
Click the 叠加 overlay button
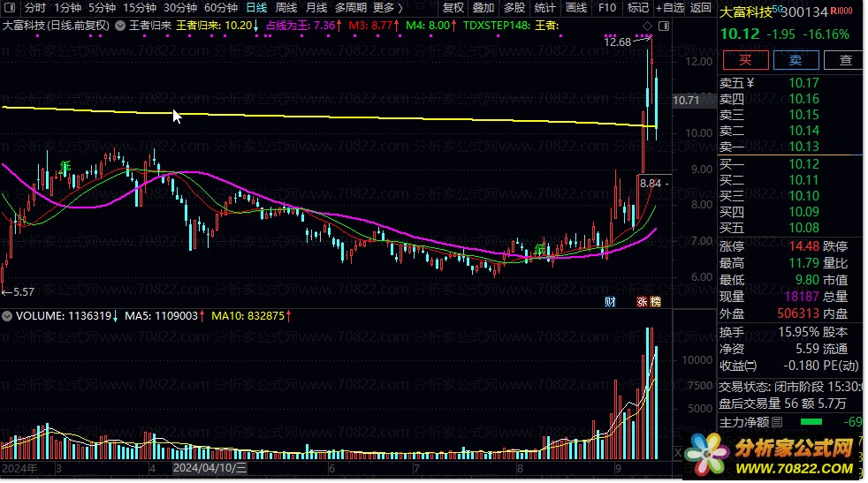coord(483,8)
